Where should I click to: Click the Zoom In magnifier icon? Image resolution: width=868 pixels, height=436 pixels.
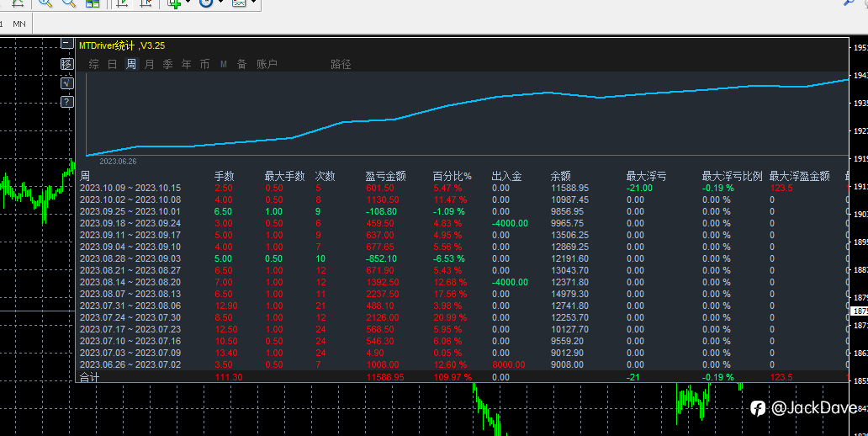(x=45, y=3)
